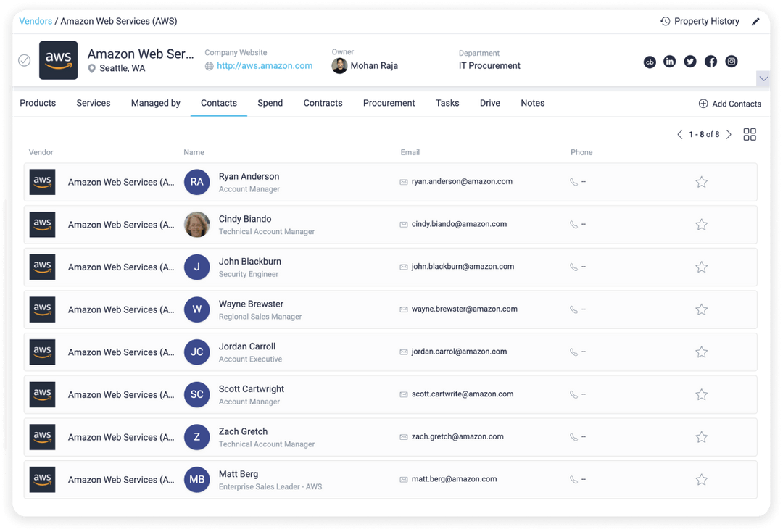Click the name Zach Gretch
Screen dimensions: 783x532
(x=243, y=432)
